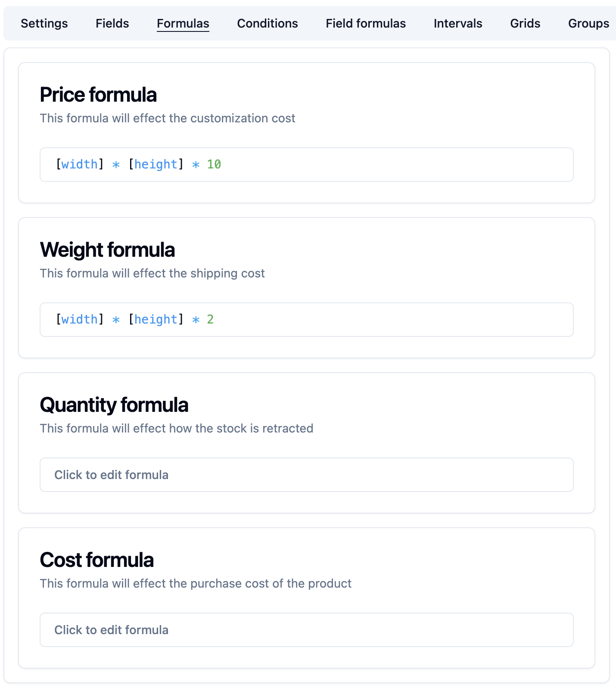The width and height of the screenshot is (616, 691).
Task: Open the Fields tab
Action: tap(112, 23)
